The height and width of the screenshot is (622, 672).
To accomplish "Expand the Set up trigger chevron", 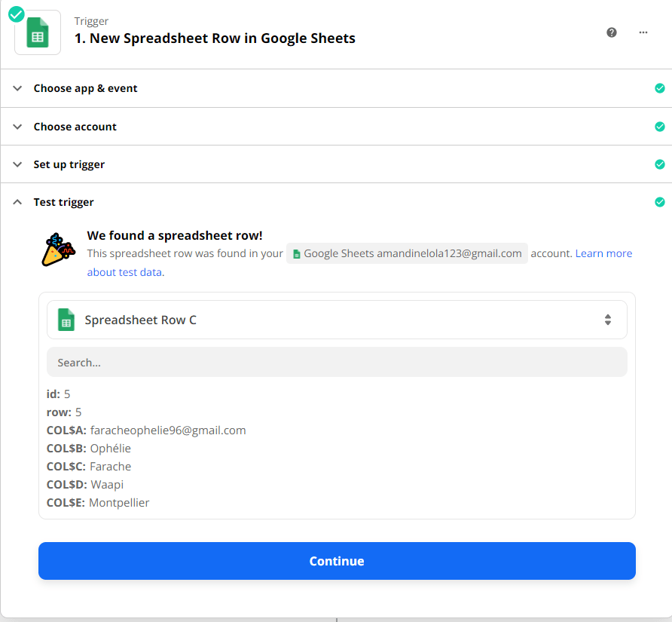I will point(17,164).
